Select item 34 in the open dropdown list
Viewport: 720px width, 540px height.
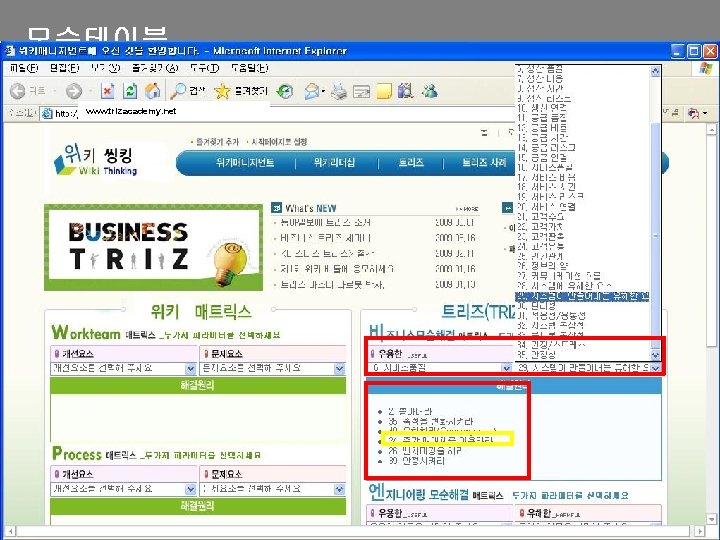(x=583, y=345)
